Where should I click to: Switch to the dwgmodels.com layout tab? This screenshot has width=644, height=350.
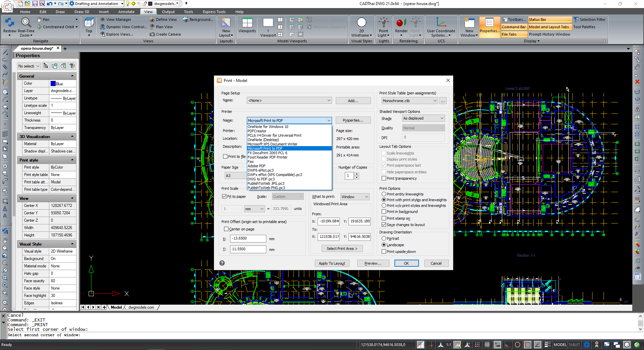(141, 307)
